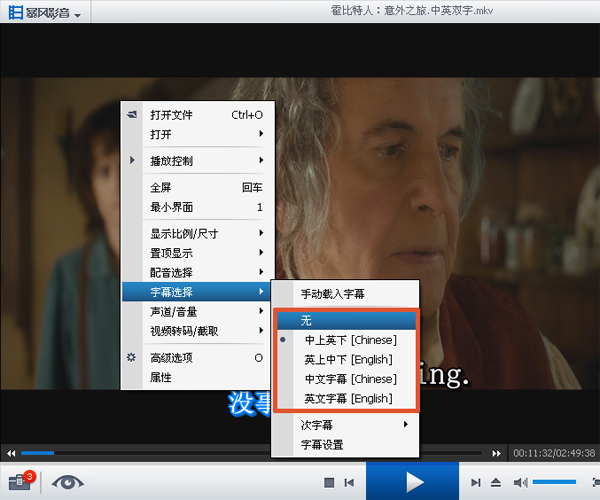Open 属性 from the context menu

pyautogui.click(x=196, y=377)
